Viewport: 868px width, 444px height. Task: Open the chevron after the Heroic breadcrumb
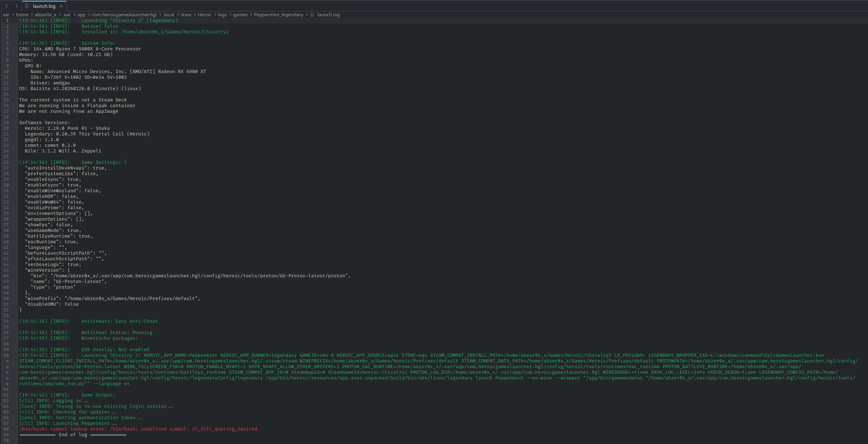coord(214,15)
